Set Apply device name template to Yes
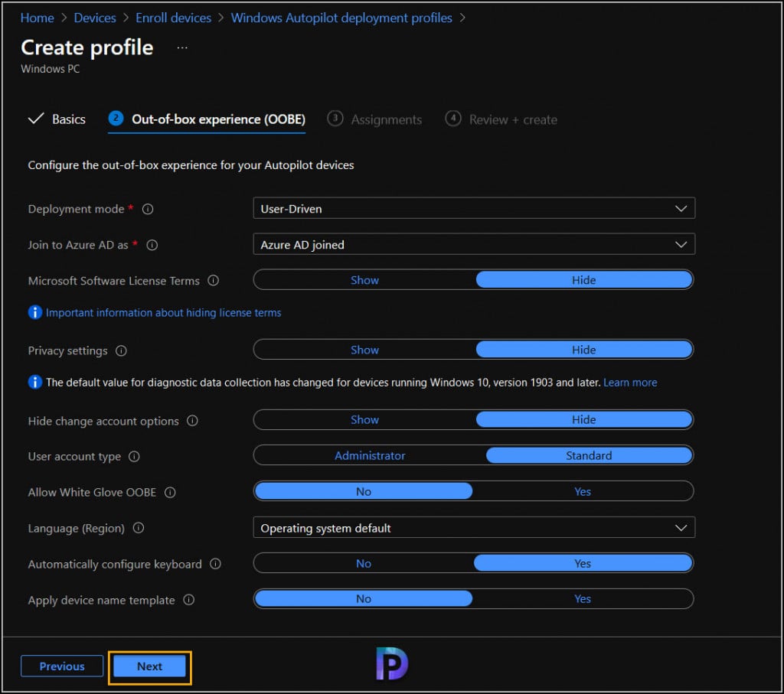 tap(583, 599)
